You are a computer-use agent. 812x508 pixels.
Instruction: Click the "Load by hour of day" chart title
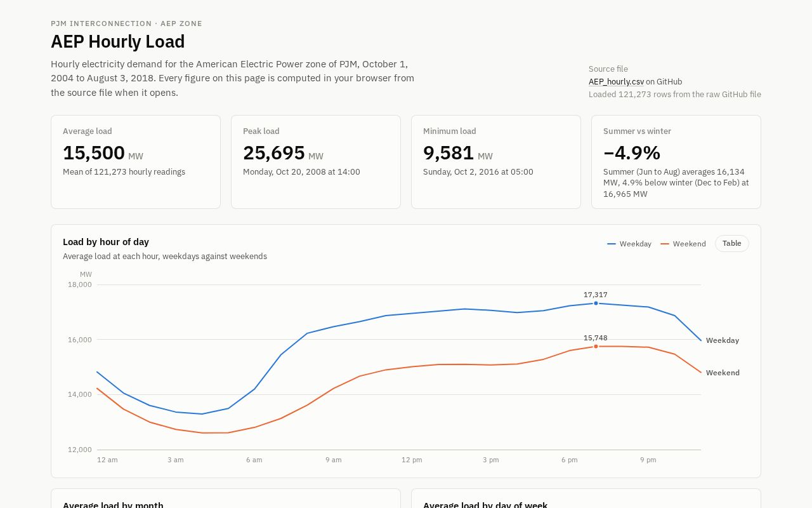click(106, 242)
